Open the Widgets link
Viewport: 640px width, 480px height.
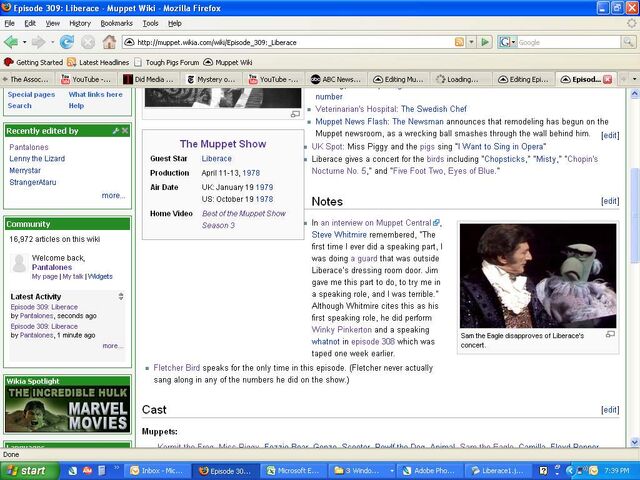click(x=100, y=276)
